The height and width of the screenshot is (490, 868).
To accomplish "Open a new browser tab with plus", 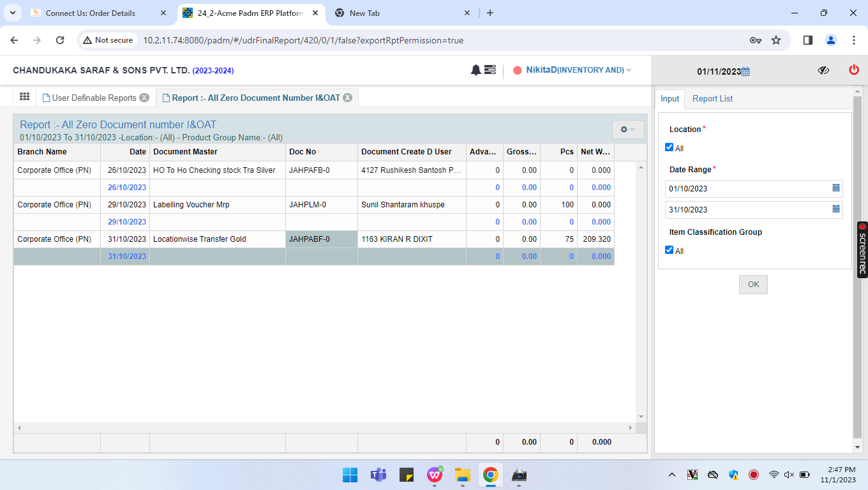I will [x=490, y=13].
